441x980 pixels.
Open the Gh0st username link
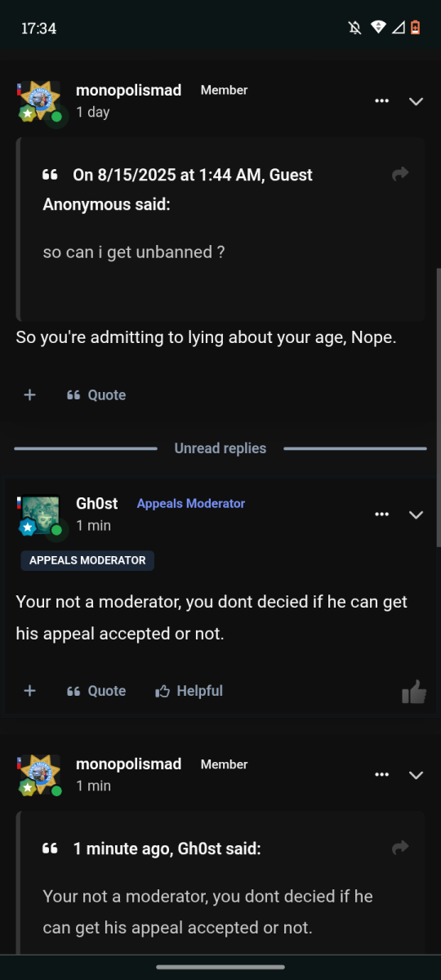(97, 504)
